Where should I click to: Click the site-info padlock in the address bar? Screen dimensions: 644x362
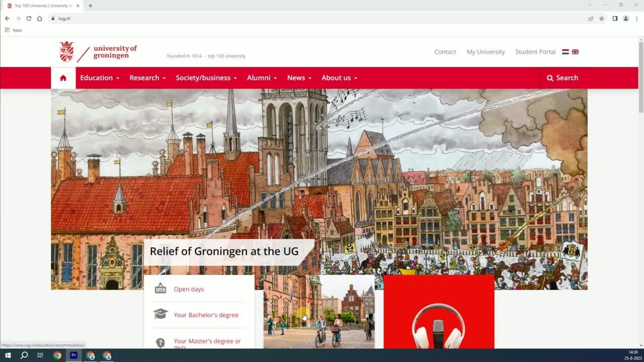coord(53,18)
